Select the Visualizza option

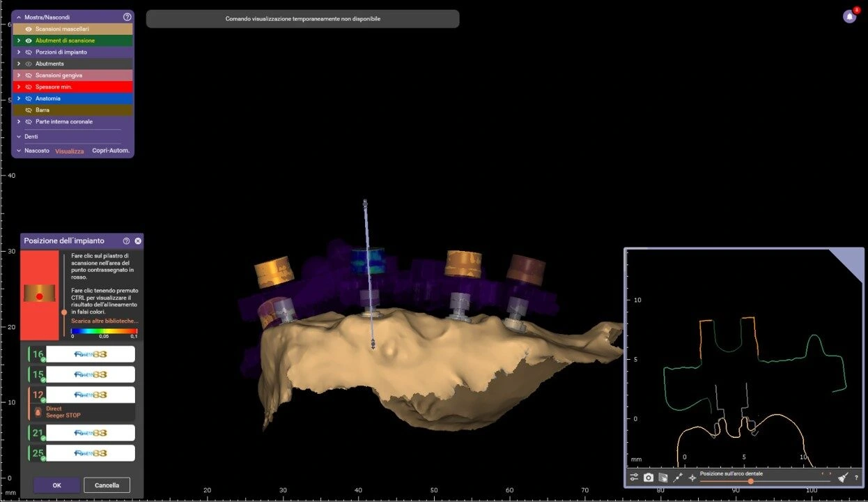(70, 151)
